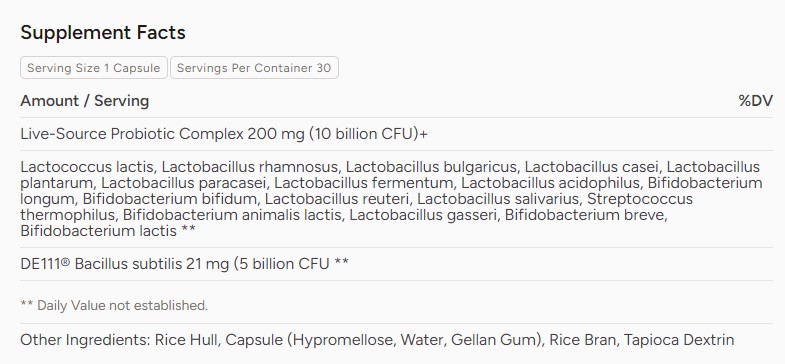This screenshot has width=785, height=364.
Task: Click the registered trademark symbol after DE111
Action: (x=66, y=262)
